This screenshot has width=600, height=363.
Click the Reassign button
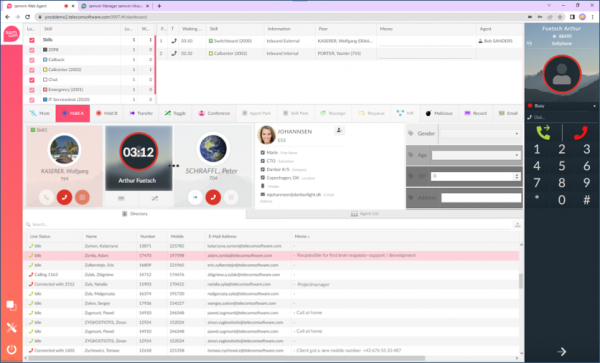point(333,113)
